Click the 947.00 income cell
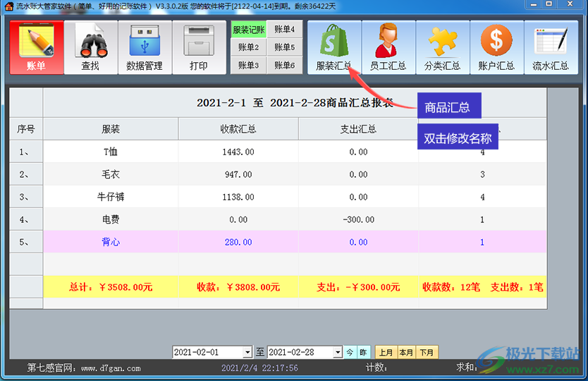Screen dimensions: 588x381 [238, 174]
